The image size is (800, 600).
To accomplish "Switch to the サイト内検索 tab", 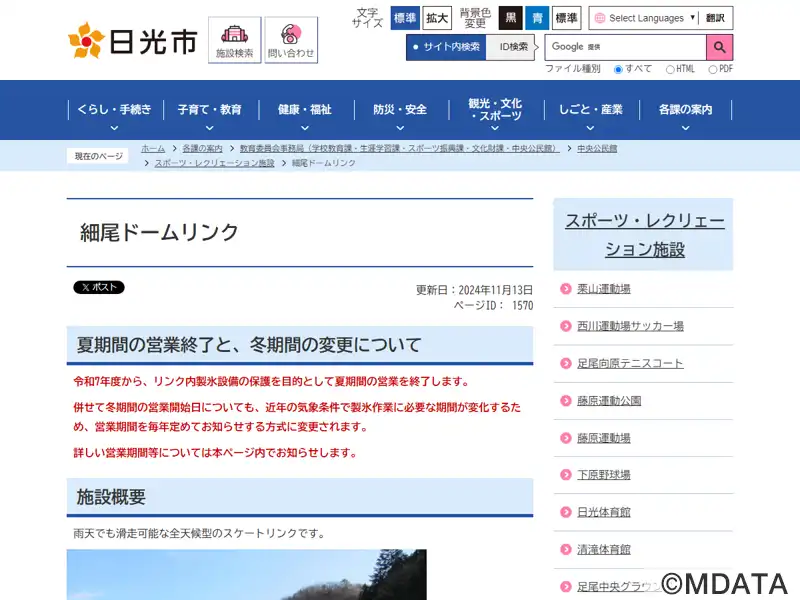I will click(446, 47).
